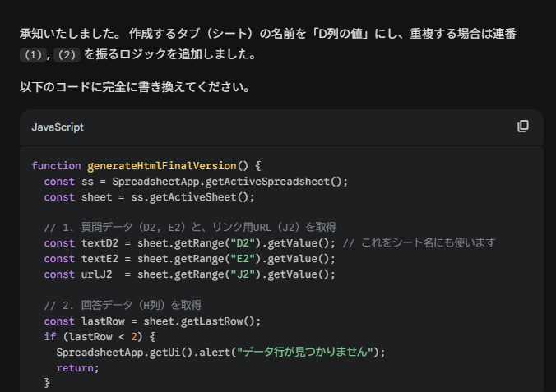Click the alert string "データ行が見つかりません"

305,352
